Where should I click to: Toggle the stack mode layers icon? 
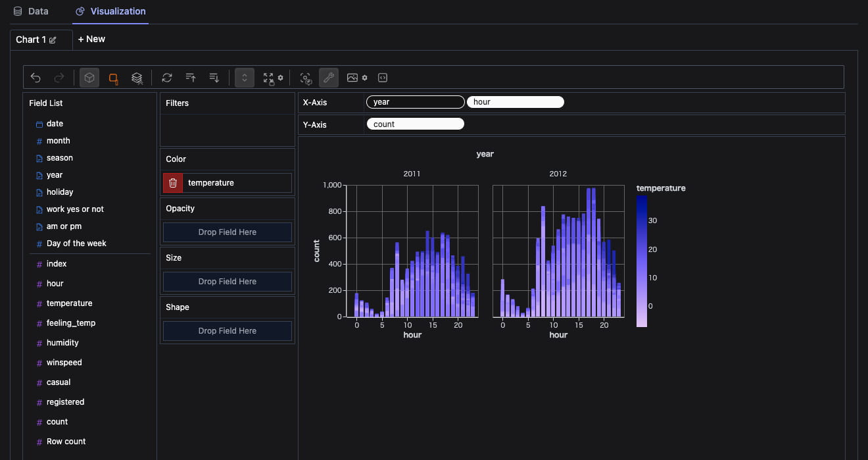(x=137, y=78)
